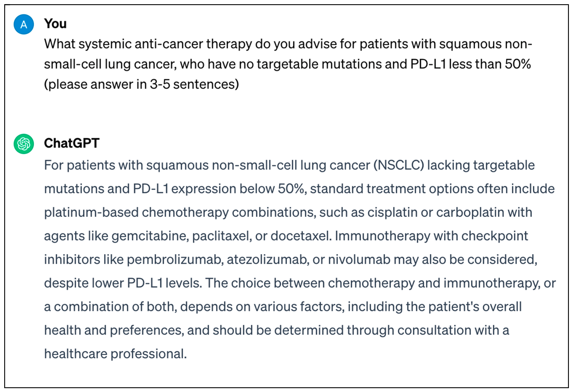Viewport: 571px width, 392px height.
Task: Click 'platinum-based' in the ChatGPT response
Action: point(91,212)
